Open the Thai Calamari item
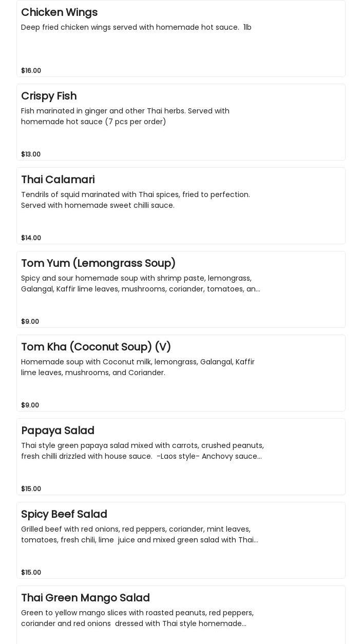The height and width of the screenshot is (644, 362). (58, 180)
